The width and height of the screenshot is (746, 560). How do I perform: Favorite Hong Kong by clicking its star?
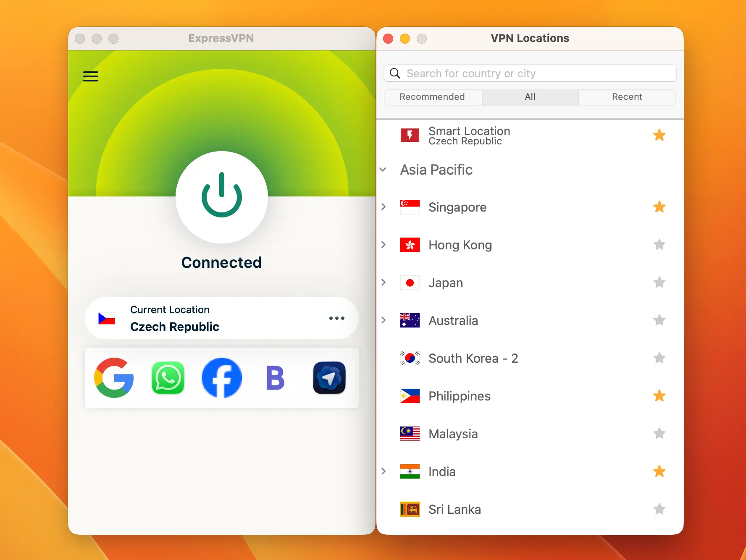click(659, 245)
